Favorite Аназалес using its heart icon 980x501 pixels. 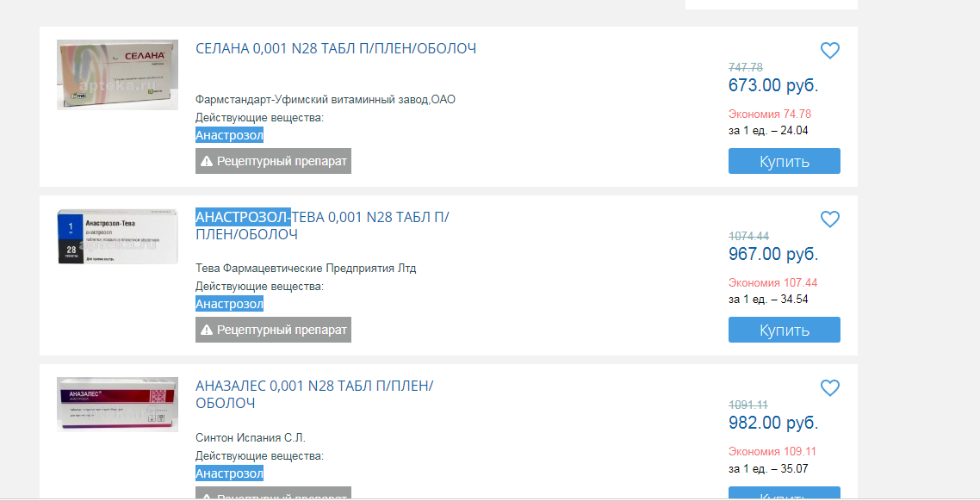(x=829, y=388)
